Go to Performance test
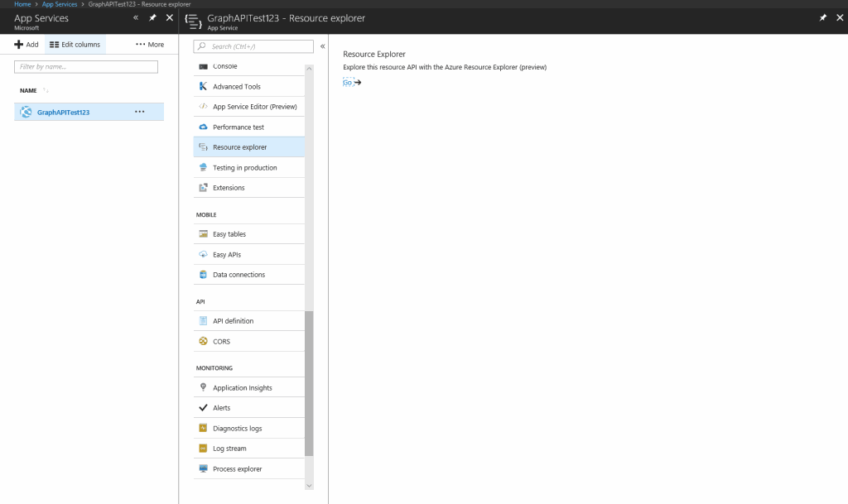The image size is (848, 504). (x=248, y=127)
